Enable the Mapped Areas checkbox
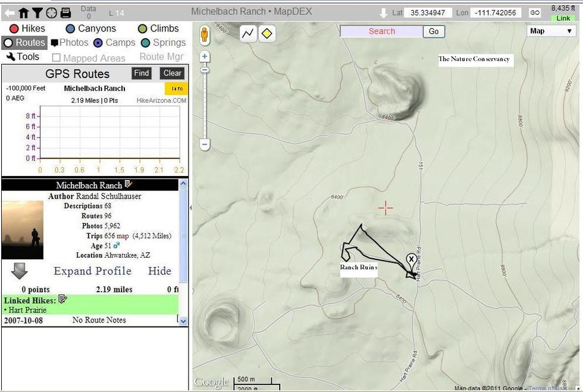Screen dimensions: 583x392 56,58
